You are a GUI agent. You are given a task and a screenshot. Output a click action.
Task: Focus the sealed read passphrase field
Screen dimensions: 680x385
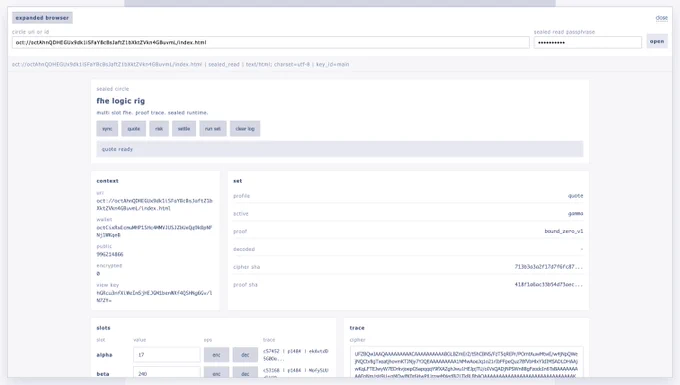coord(588,42)
